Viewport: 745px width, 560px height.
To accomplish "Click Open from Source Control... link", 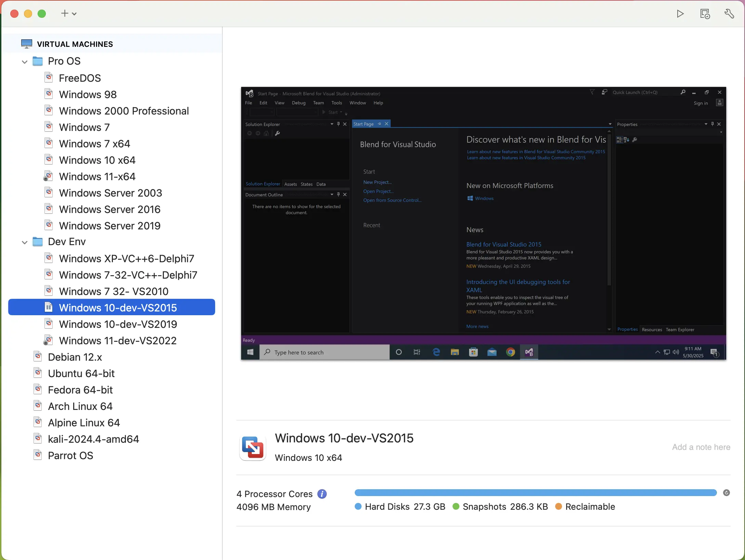I will [x=392, y=200].
